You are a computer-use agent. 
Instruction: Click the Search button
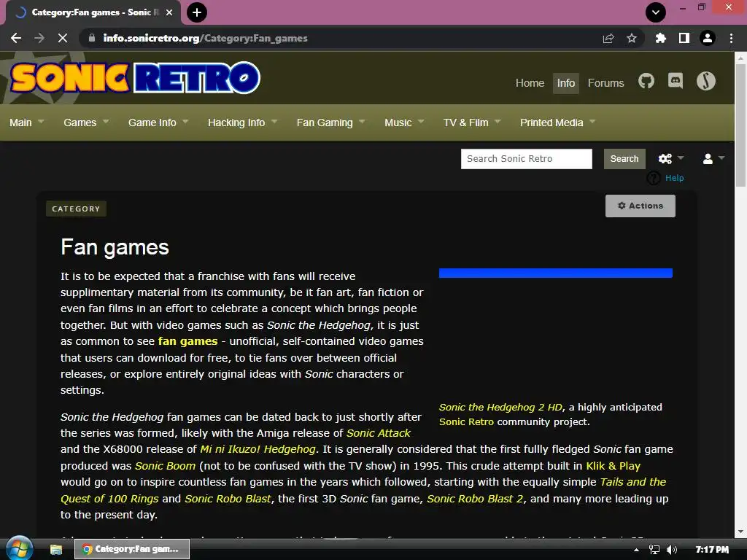[624, 158]
